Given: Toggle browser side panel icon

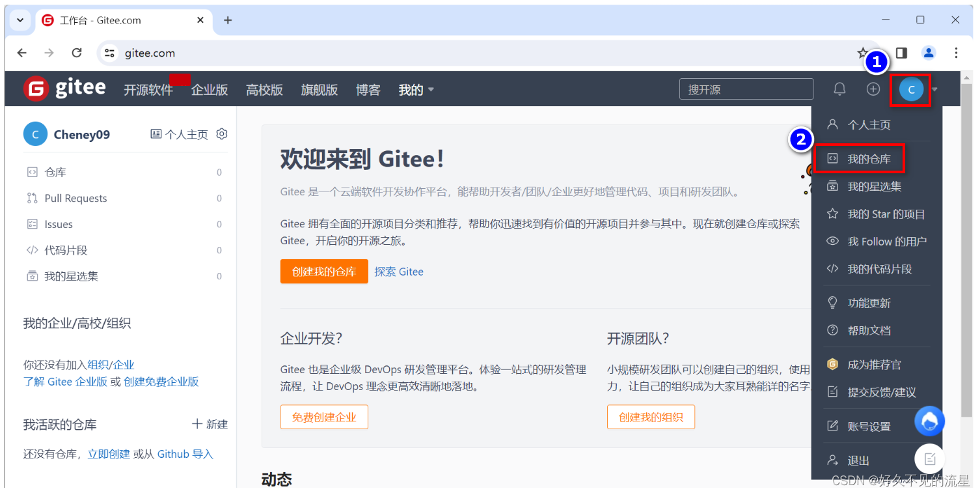Looking at the screenshot, I should pos(901,53).
